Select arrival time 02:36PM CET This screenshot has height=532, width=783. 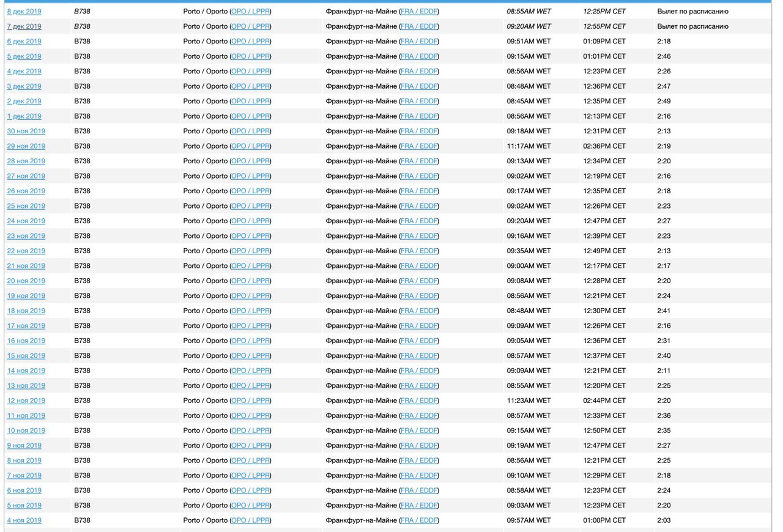(604, 146)
